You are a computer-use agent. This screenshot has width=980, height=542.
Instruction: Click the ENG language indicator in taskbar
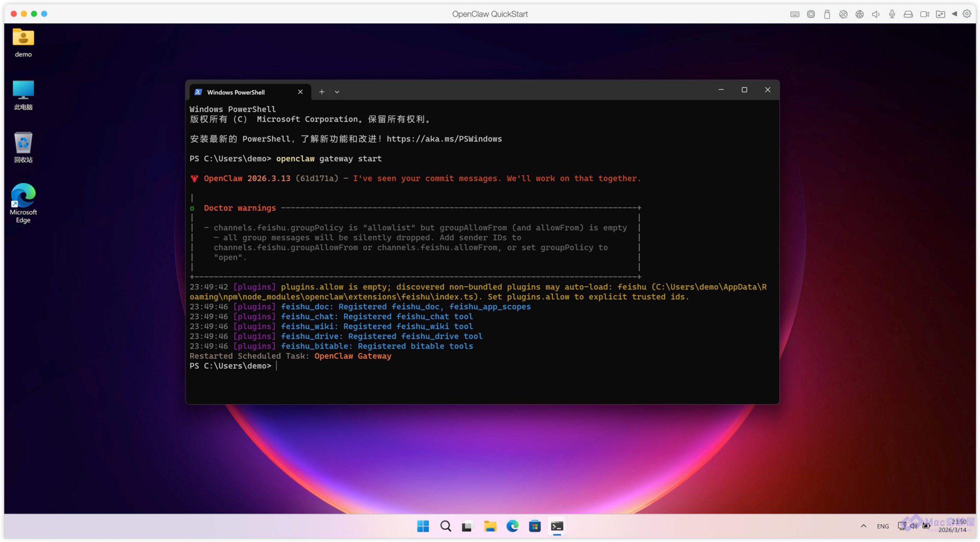[882, 526]
